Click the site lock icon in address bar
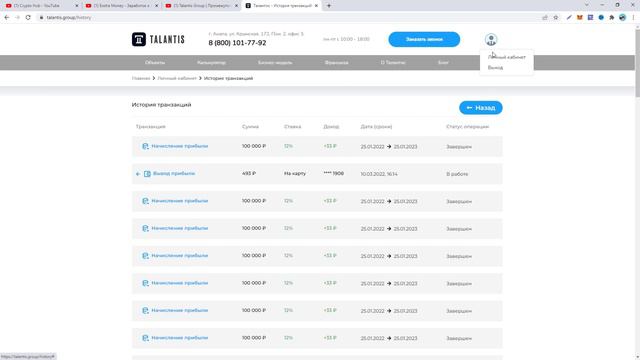The image size is (640, 360). 41,18
